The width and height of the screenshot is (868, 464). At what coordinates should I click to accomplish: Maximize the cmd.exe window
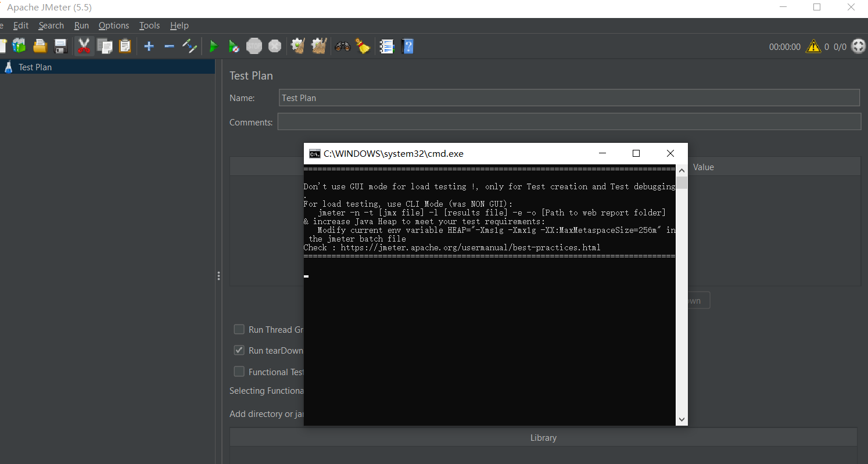tap(636, 153)
